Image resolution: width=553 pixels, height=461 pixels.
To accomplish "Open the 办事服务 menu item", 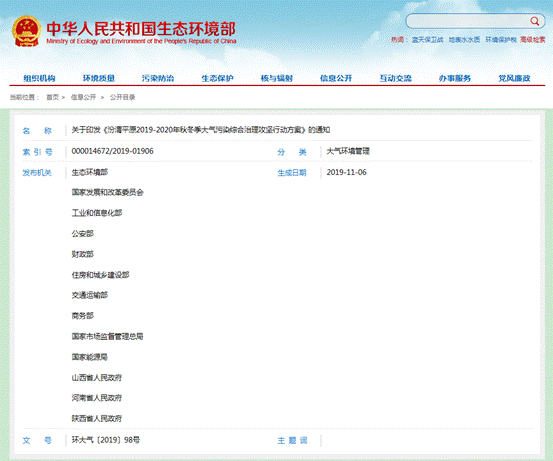I will [x=455, y=78].
